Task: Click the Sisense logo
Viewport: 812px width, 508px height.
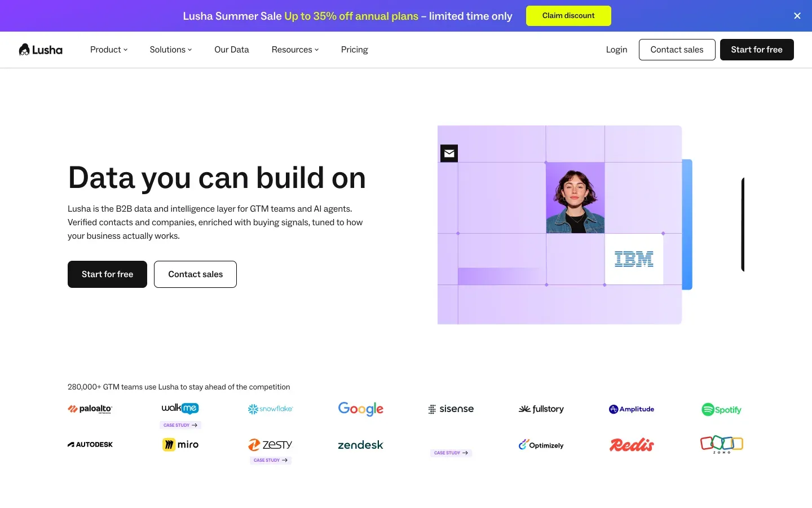Action: click(451, 409)
